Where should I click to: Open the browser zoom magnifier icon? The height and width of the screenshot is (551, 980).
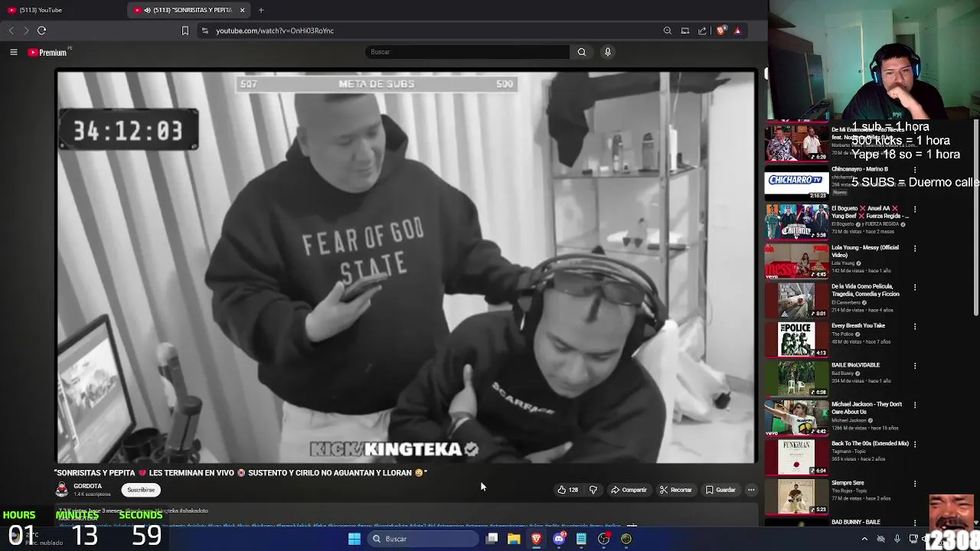[x=668, y=31]
